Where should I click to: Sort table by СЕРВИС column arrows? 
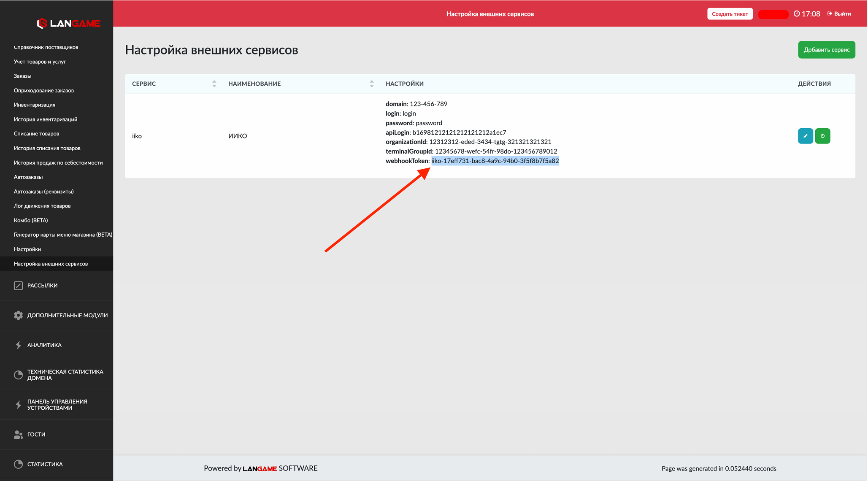214,84
